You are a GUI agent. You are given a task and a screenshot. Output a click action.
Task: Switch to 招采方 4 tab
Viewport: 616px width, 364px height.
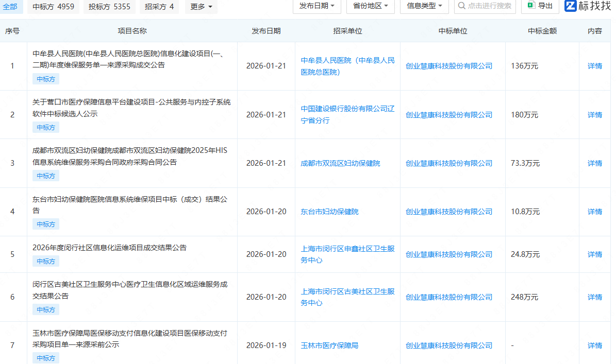click(159, 7)
